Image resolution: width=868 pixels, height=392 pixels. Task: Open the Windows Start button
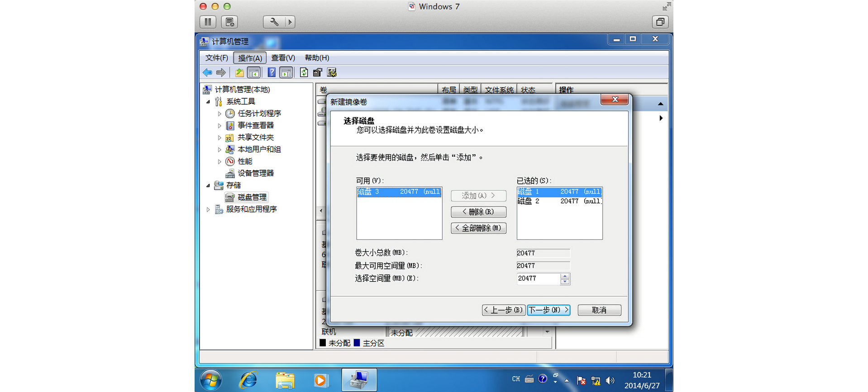click(x=211, y=380)
